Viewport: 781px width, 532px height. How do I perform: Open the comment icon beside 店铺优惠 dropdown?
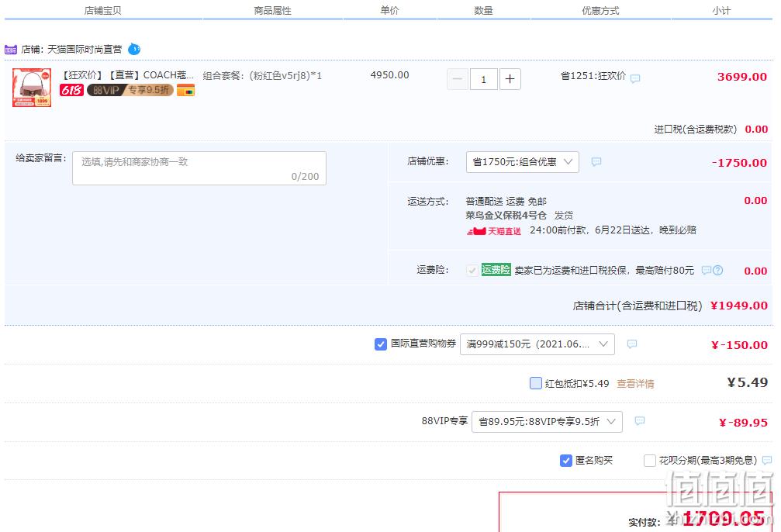pyautogui.click(x=596, y=162)
